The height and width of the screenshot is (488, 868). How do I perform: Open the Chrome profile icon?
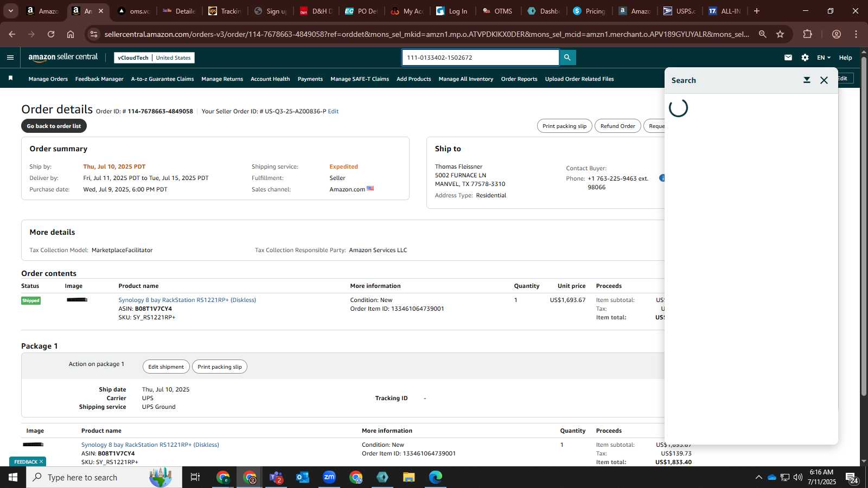click(836, 34)
